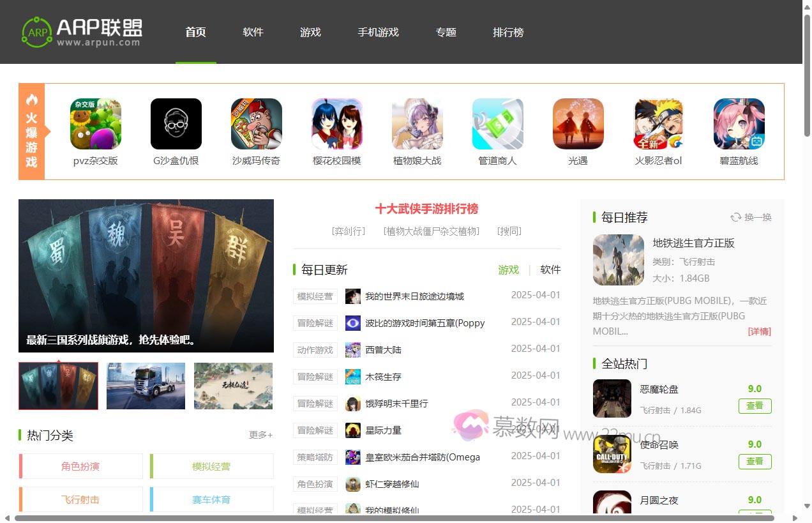Select the truck slideshow thumbnail

(146, 386)
